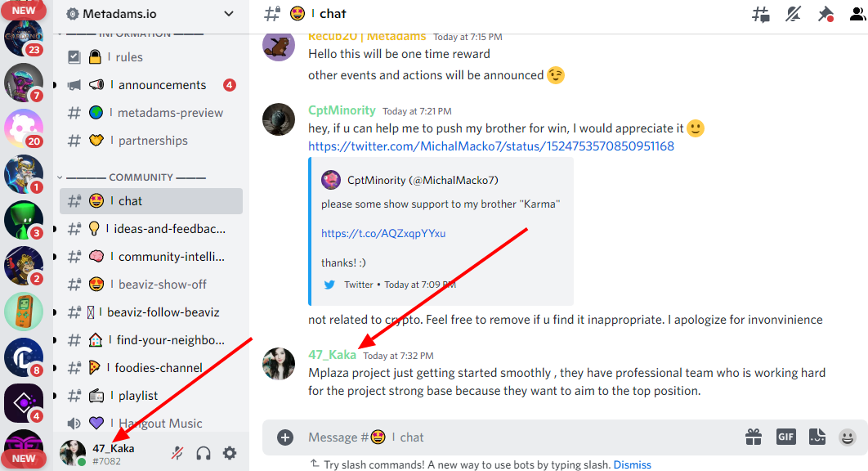Click the gift Nitro icon
Screen dimensions: 868x471
point(754,437)
